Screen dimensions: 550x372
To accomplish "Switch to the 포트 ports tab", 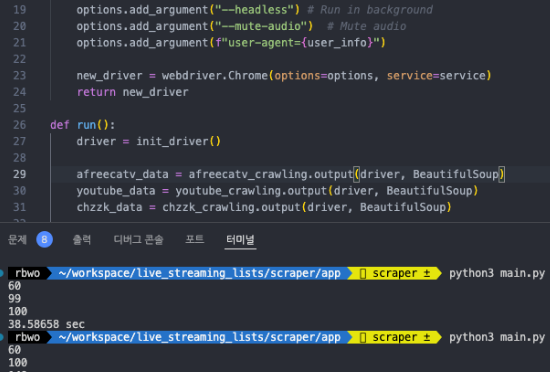I will pyautogui.click(x=195, y=240).
